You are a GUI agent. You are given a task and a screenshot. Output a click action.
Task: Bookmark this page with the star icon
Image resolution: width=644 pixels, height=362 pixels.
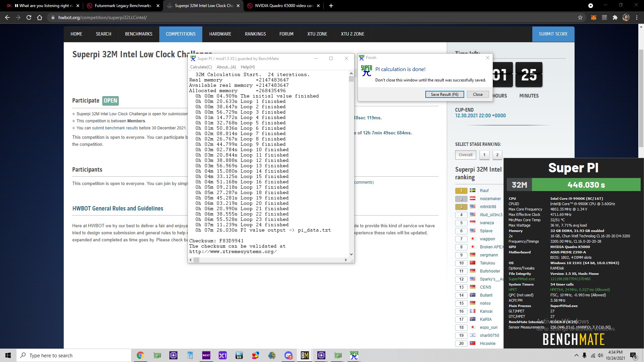coord(580,17)
